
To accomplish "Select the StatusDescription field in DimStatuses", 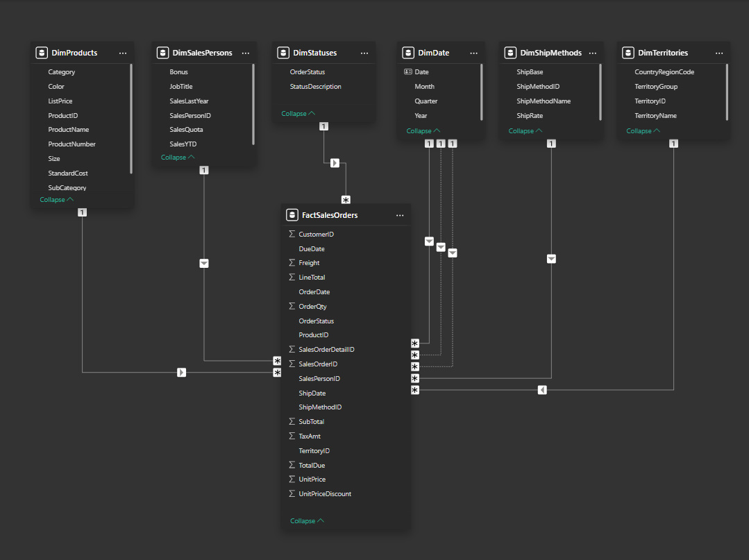I will (x=316, y=87).
